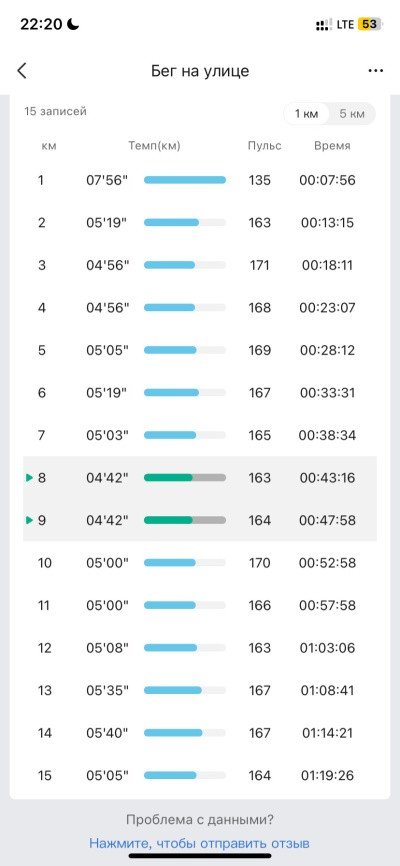Tap the full blue pace bar for km 1
This screenshot has width=400, height=866.
(185, 180)
